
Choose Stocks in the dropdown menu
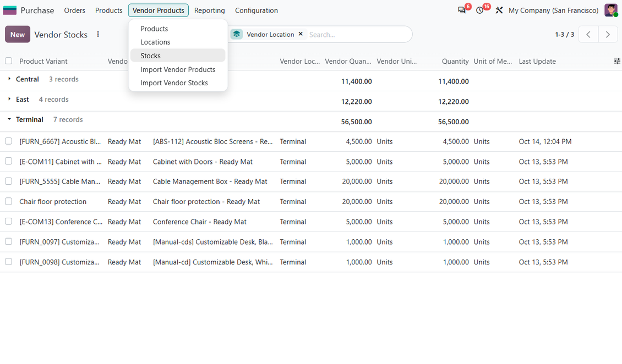pos(178,56)
